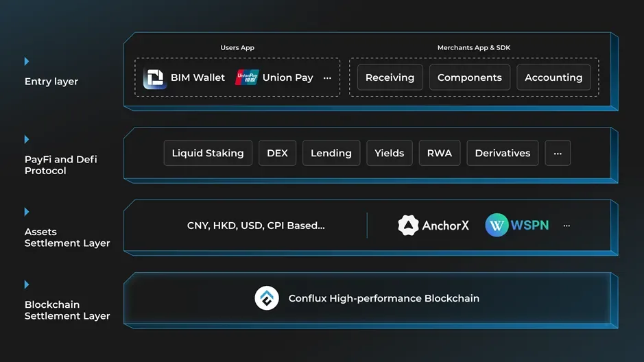Click the Union Pay text
Viewport: 644px width, 362px height.
tap(288, 77)
